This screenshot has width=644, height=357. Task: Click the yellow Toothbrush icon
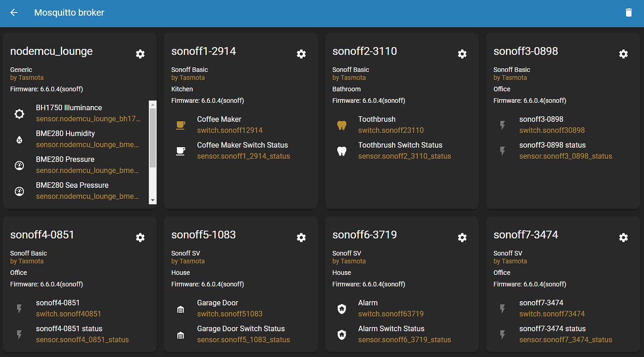tap(342, 124)
